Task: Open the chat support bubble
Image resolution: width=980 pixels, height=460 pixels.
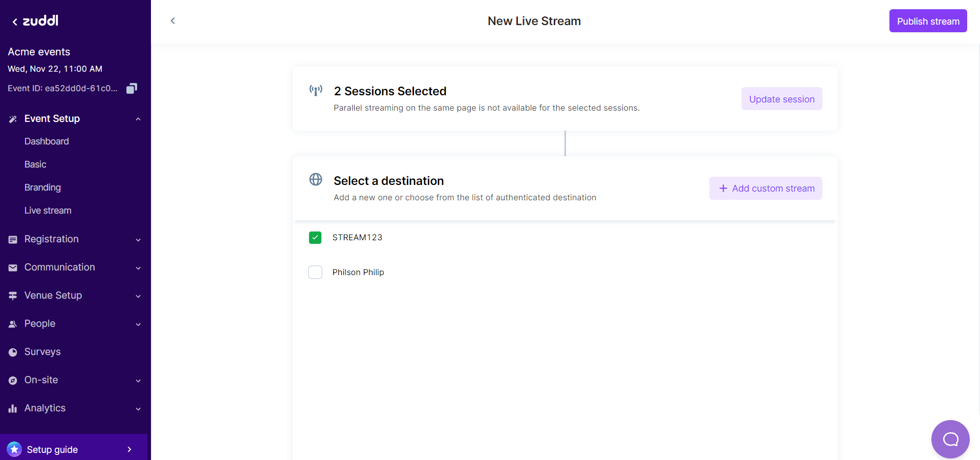Action: tap(950, 439)
